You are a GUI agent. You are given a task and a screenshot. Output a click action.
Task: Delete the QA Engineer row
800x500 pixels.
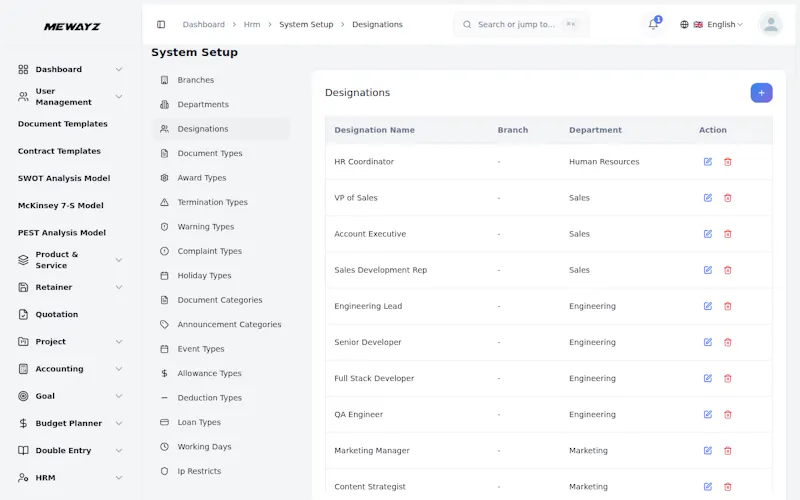click(x=728, y=414)
